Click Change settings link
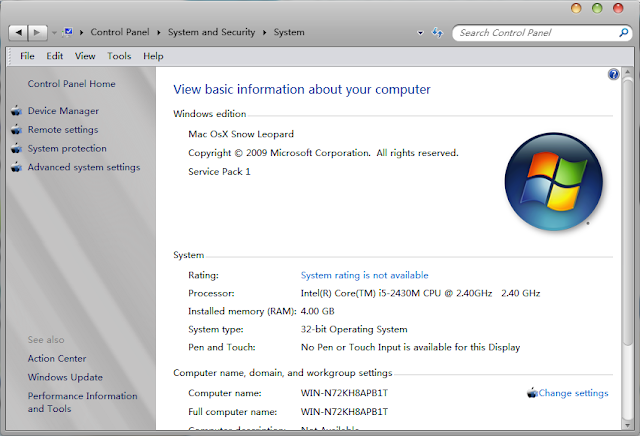This screenshot has width=640, height=436. (573, 393)
